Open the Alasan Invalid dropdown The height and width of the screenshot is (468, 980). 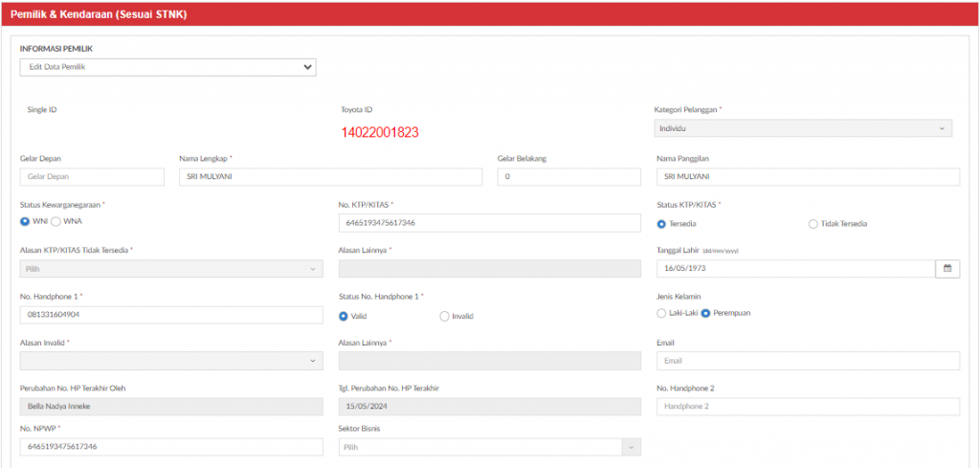pyautogui.click(x=172, y=361)
